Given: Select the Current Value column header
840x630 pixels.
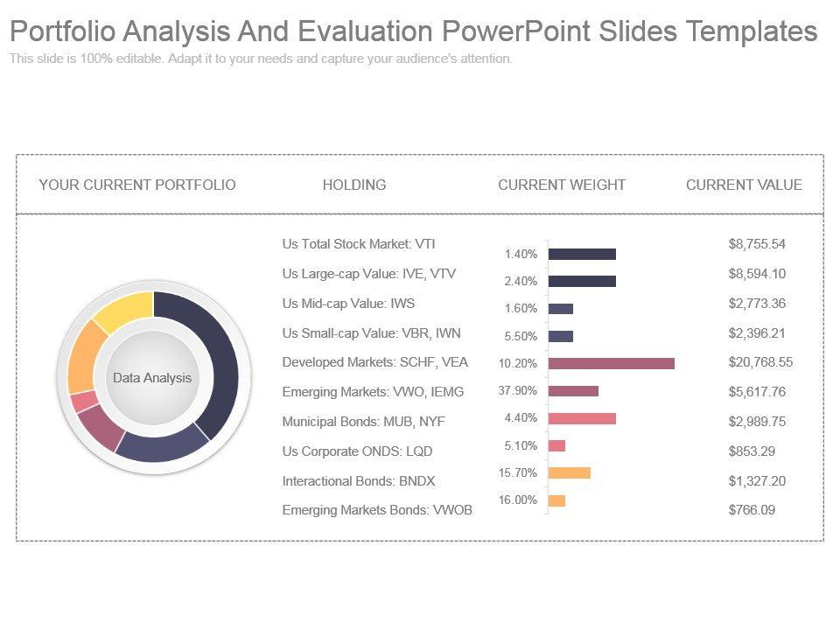Looking at the screenshot, I should (x=744, y=185).
